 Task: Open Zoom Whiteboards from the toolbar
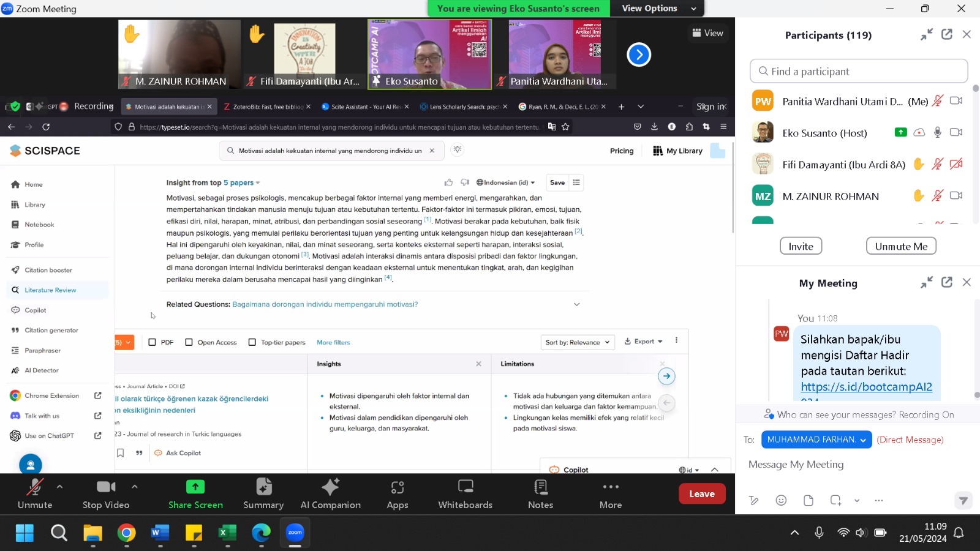point(465,493)
